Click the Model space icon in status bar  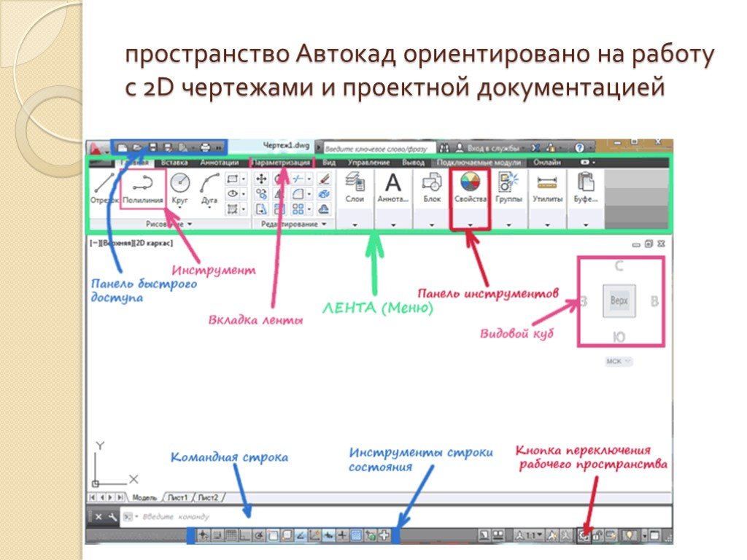tap(484, 536)
